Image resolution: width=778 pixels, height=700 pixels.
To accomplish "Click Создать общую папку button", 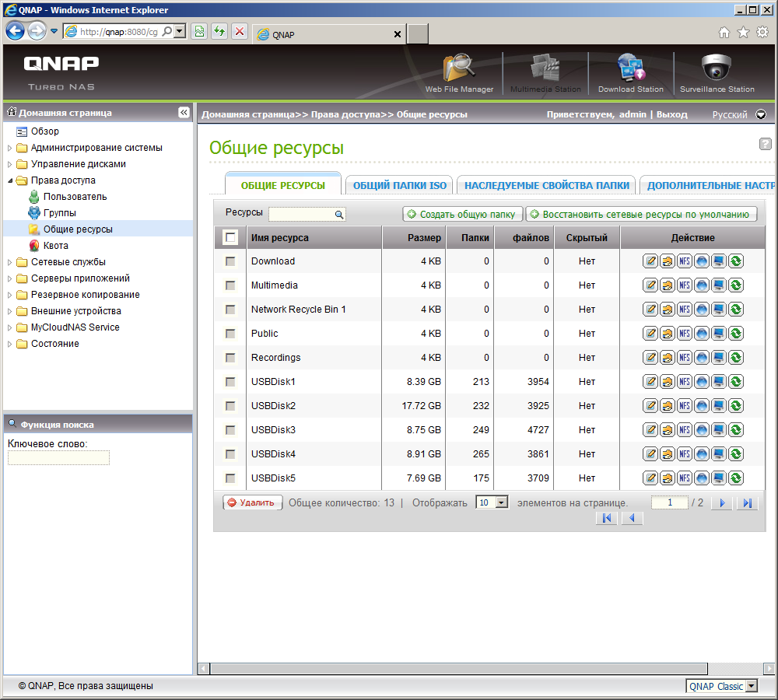I will [x=462, y=215].
